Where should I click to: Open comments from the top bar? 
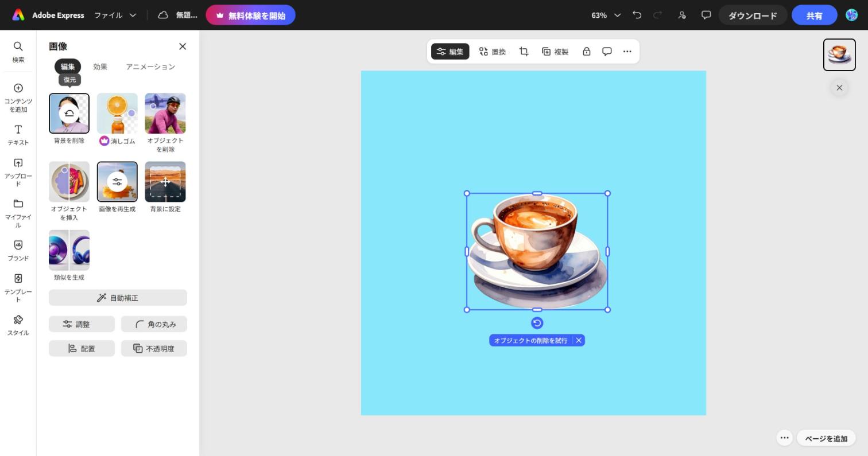pos(706,15)
